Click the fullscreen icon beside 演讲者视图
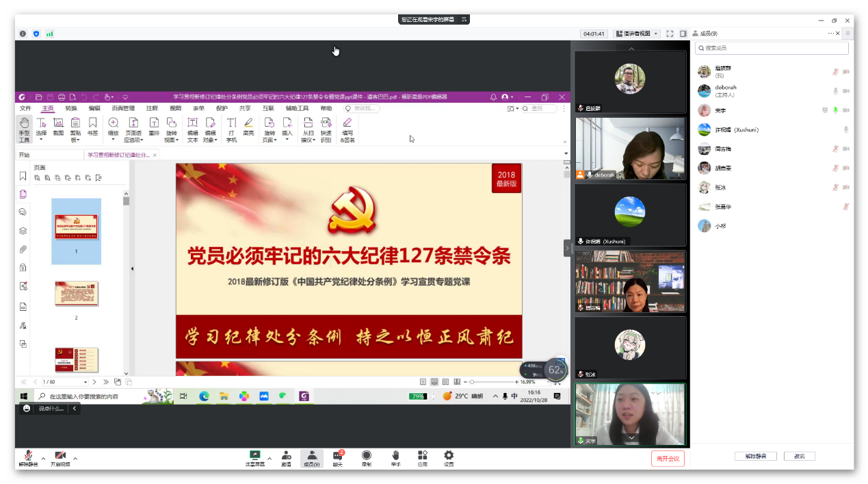 (670, 34)
